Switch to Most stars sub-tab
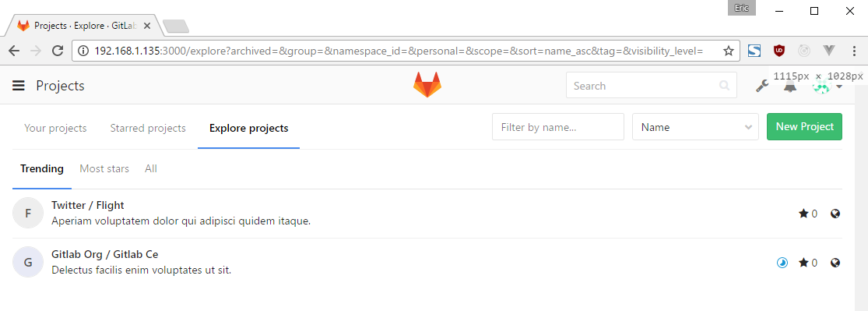The height and width of the screenshot is (311, 868). [104, 168]
